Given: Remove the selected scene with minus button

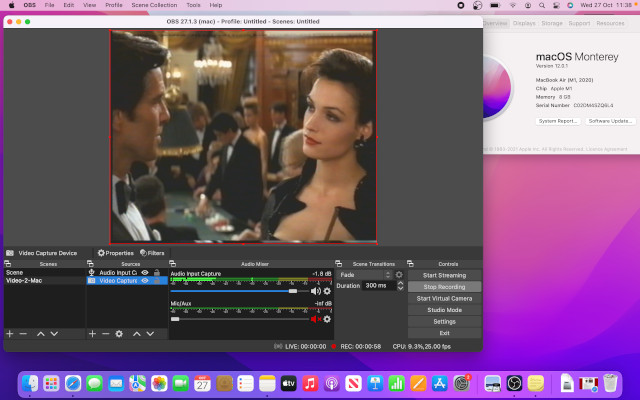Looking at the screenshot, I should (23, 333).
